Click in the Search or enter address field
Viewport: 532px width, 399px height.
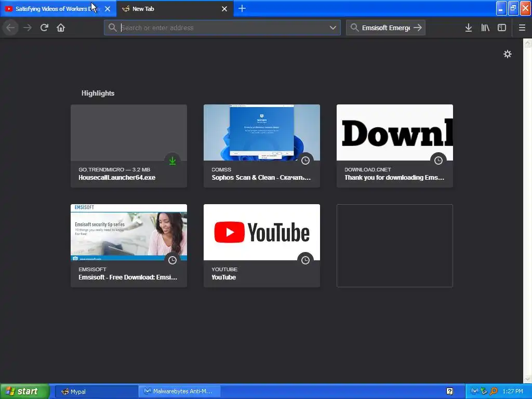tap(222, 28)
